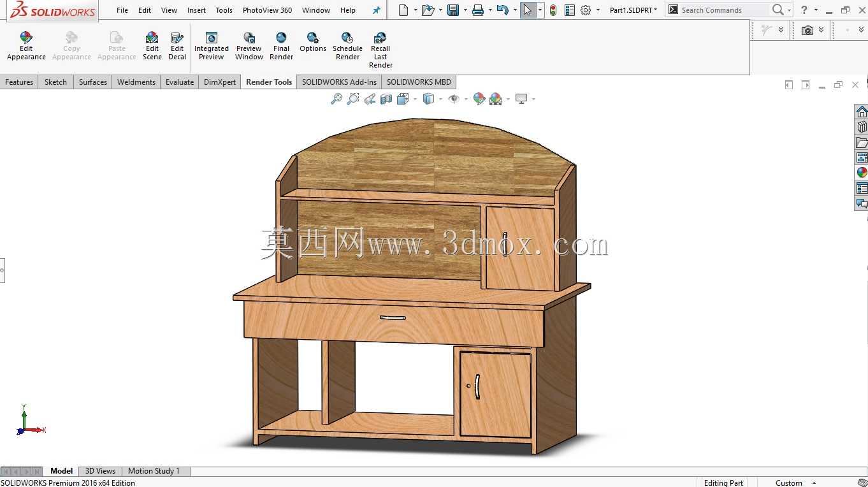Open the Insert menu

pyautogui.click(x=196, y=10)
